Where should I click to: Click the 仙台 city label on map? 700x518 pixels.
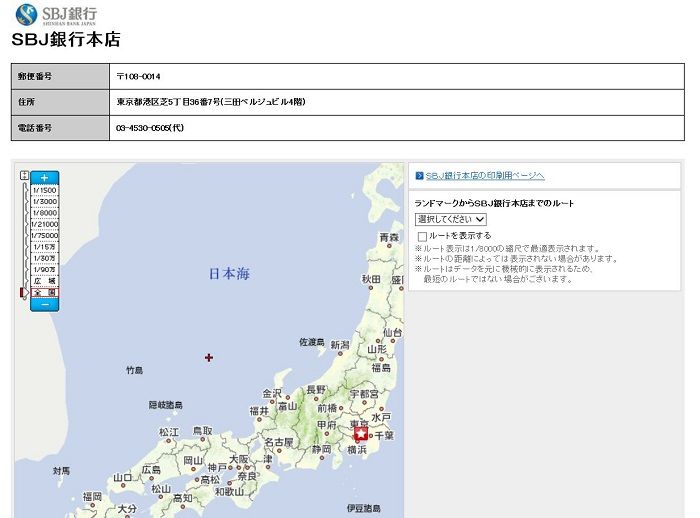(x=392, y=332)
